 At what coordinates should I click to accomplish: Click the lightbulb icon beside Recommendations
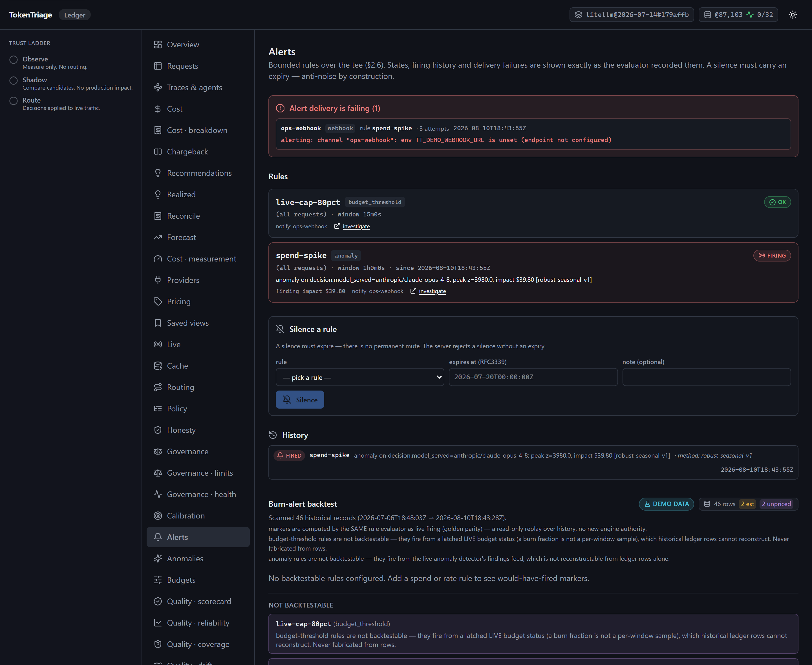(x=158, y=173)
